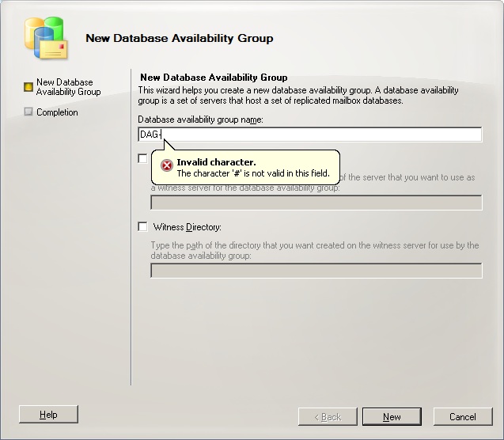Screen dimensions: 504x440
Task: Click the bold section heading above the description
Action: click(213, 78)
